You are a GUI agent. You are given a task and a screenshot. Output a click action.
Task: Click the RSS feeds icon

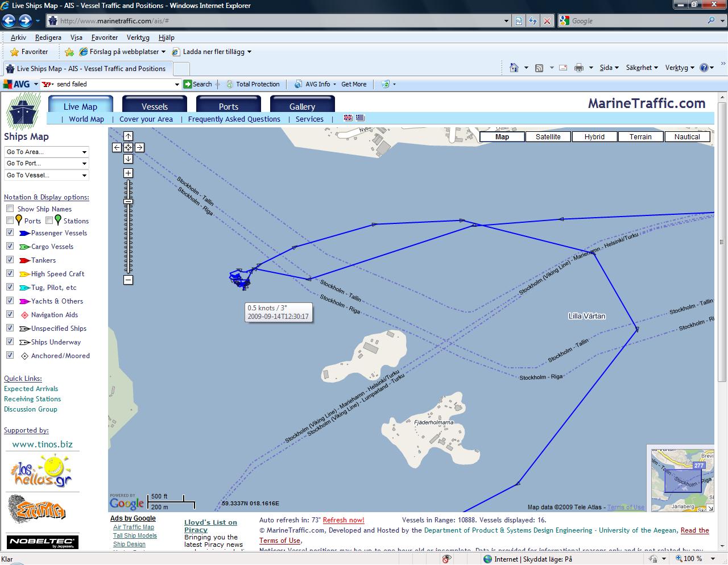[x=539, y=68]
